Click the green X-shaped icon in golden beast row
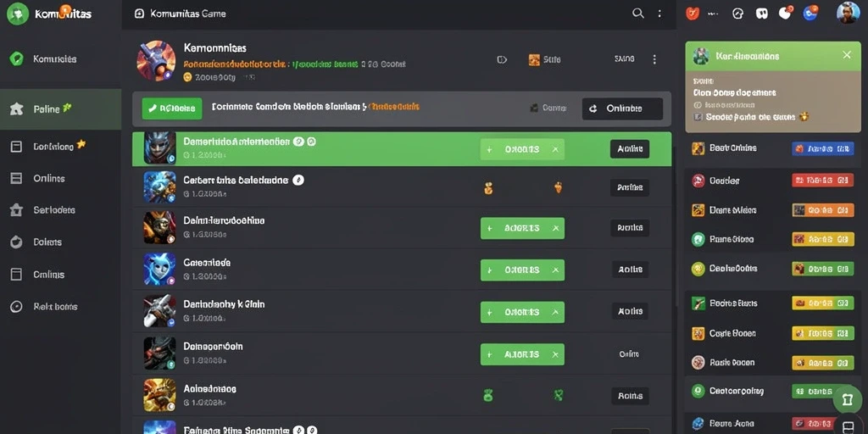Image resolution: width=868 pixels, height=434 pixels. (559, 395)
